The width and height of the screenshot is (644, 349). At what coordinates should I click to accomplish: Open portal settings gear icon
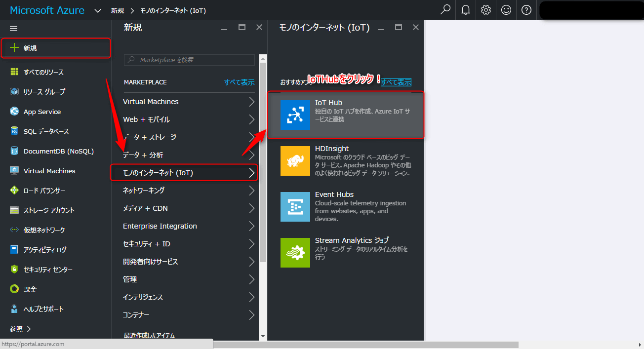click(x=486, y=10)
